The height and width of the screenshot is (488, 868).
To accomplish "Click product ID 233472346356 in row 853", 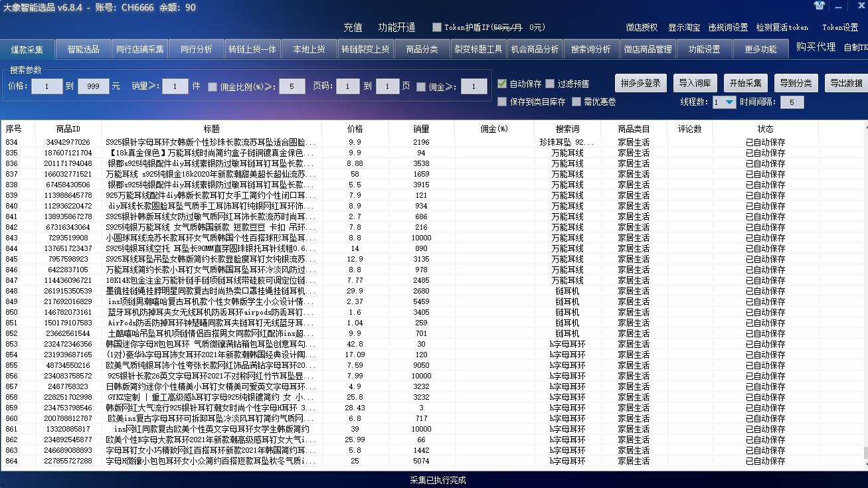I will pos(68,344).
